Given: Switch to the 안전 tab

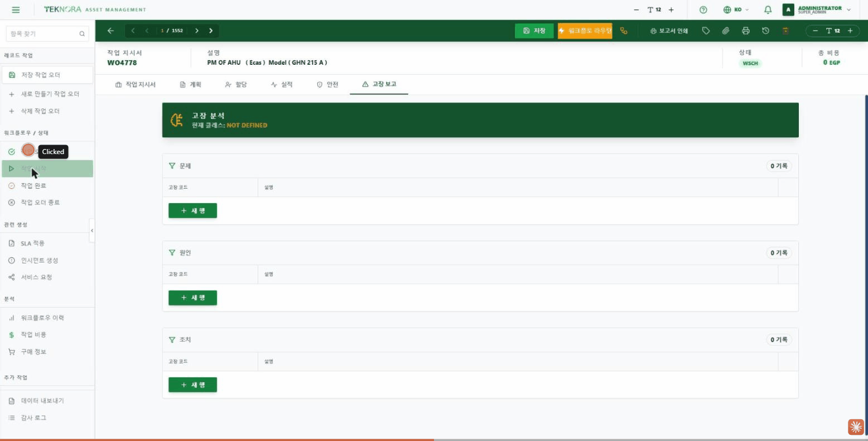Looking at the screenshot, I should tap(327, 84).
